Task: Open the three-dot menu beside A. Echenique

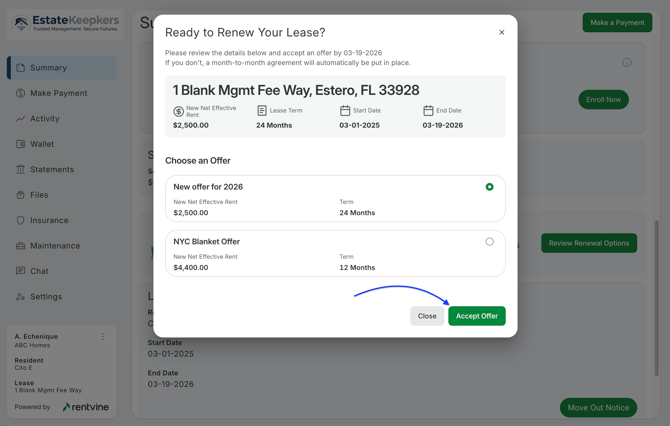Action: (103, 337)
